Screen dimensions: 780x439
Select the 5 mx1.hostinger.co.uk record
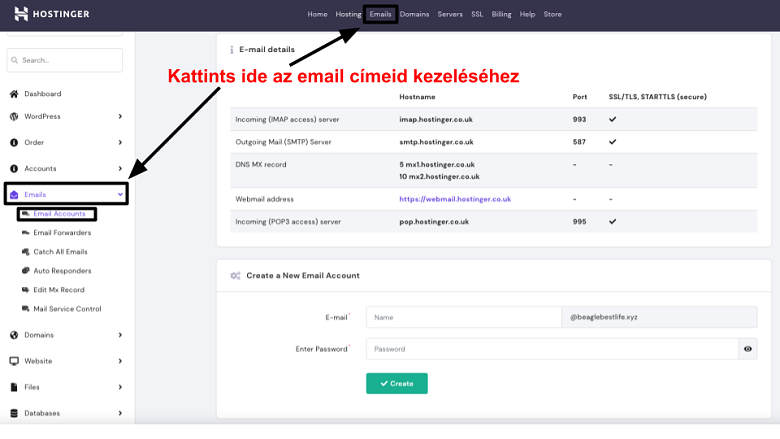tap(437, 165)
